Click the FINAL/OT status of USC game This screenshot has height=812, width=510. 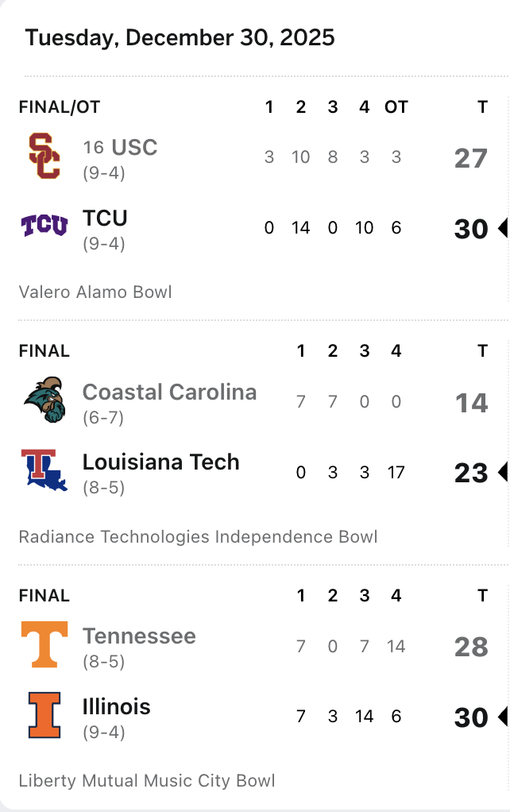click(x=60, y=107)
